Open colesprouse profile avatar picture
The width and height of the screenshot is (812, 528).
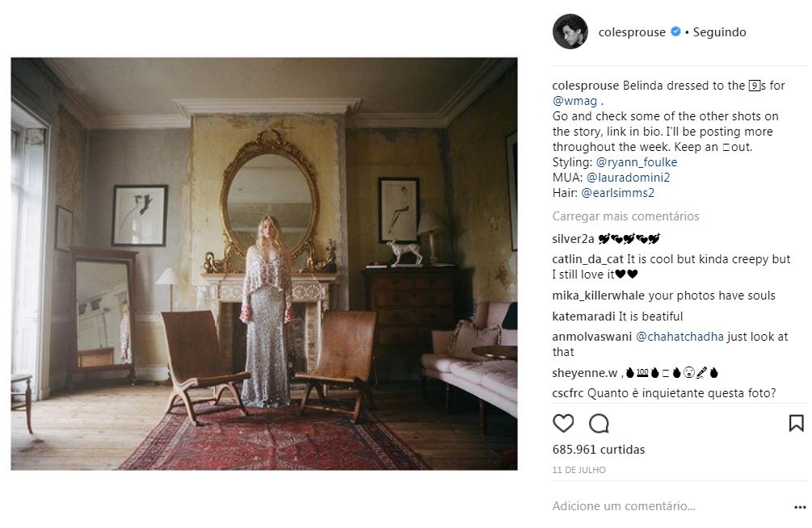[570, 31]
